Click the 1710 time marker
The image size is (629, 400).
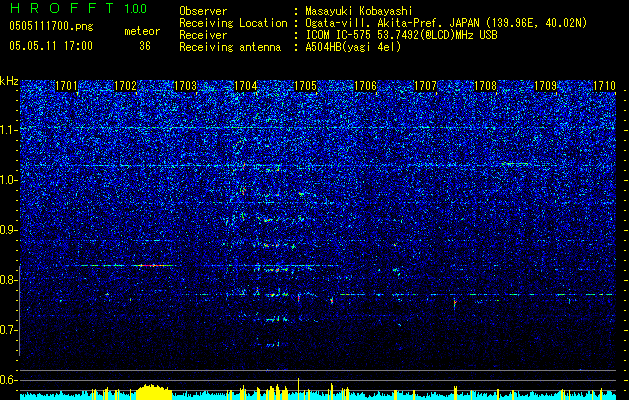click(x=604, y=86)
